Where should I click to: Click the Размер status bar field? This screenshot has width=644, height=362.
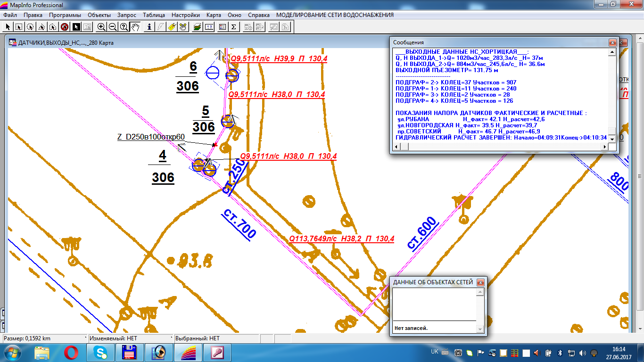coord(45,338)
